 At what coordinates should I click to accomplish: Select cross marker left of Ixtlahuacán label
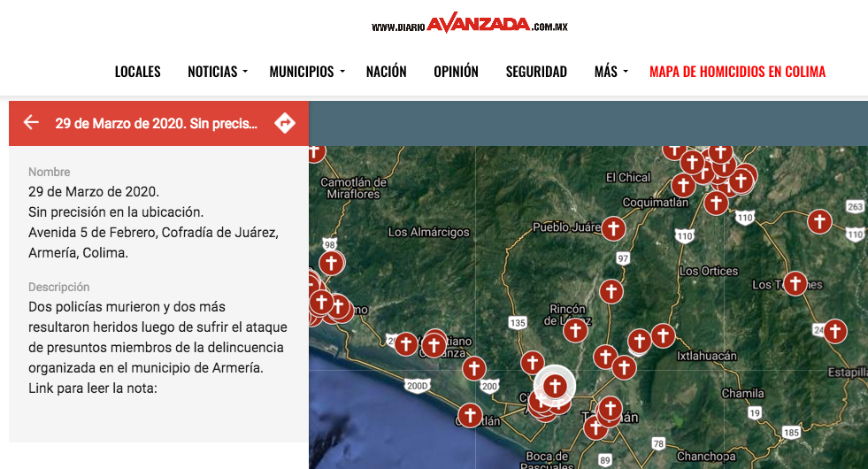[x=663, y=335]
